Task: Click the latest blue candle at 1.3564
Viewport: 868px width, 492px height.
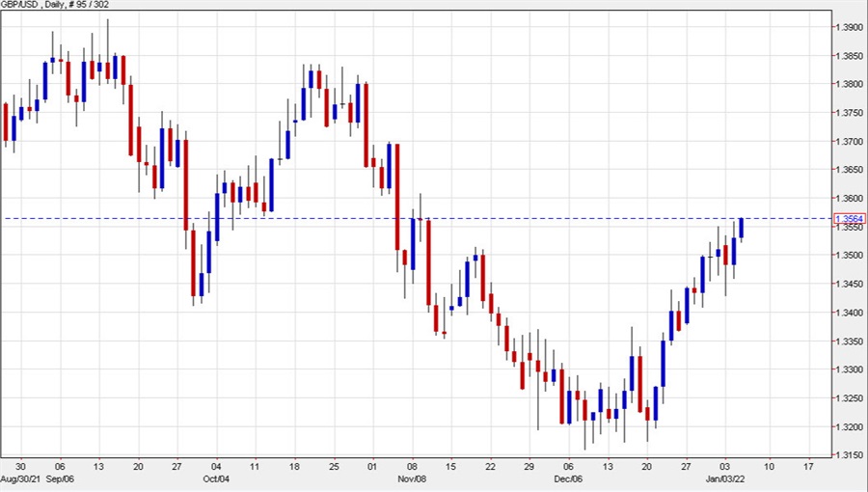Action: [x=742, y=228]
